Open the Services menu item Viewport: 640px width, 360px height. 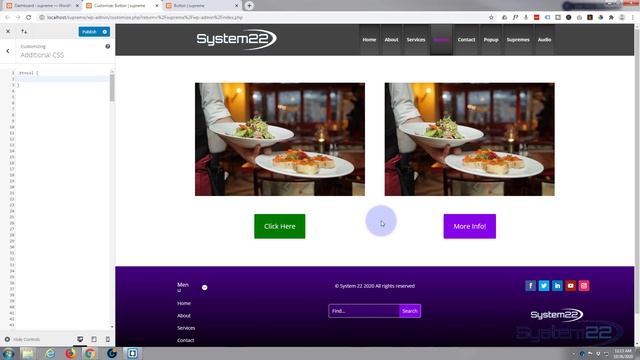coord(416,40)
